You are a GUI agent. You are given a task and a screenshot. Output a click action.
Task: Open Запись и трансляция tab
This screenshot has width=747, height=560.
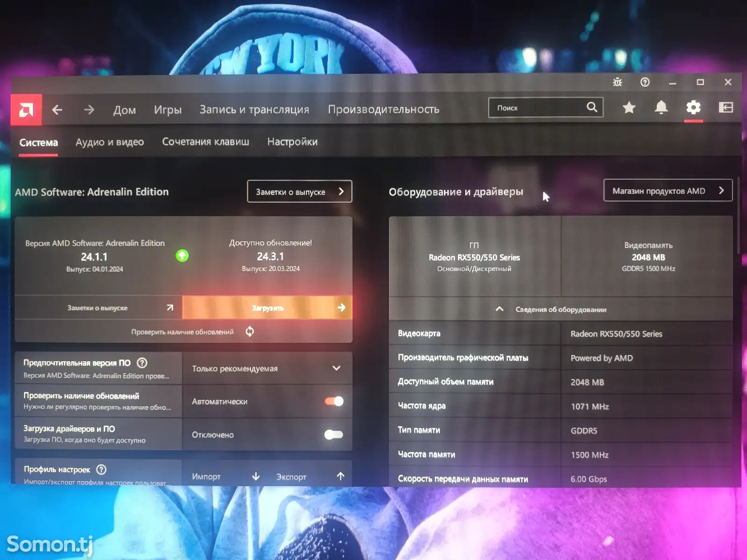[x=254, y=110]
